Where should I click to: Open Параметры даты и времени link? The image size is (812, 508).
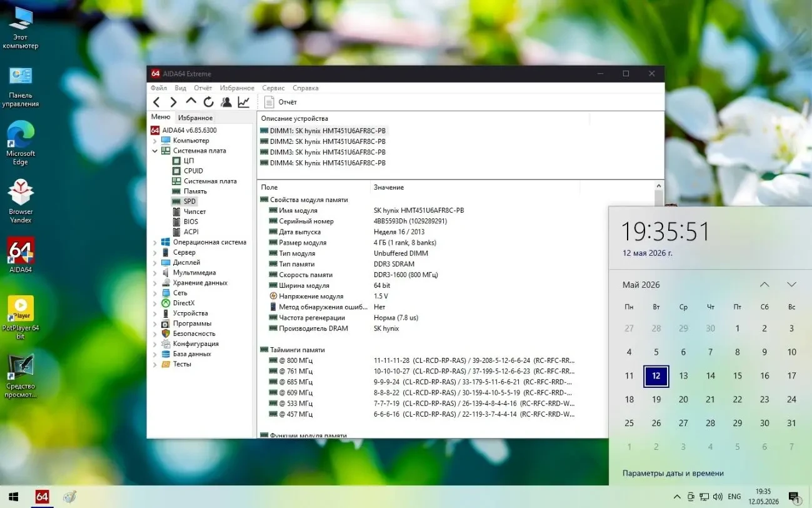click(x=673, y=473)
